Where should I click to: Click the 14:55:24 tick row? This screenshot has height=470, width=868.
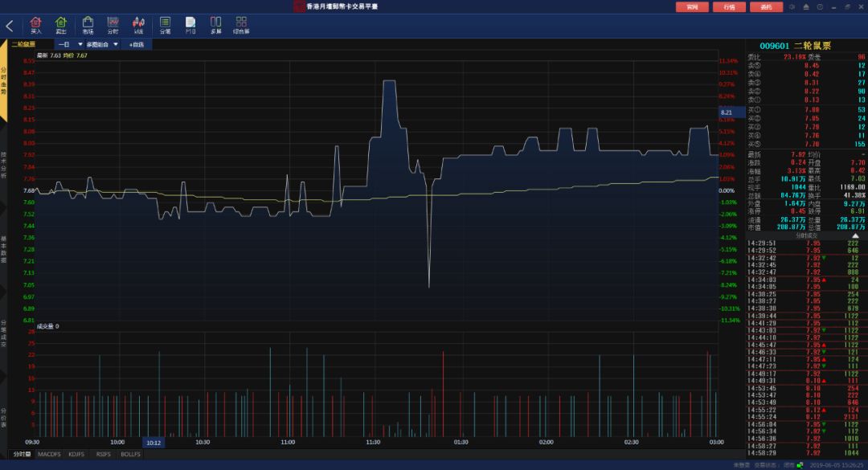[806, 417]
